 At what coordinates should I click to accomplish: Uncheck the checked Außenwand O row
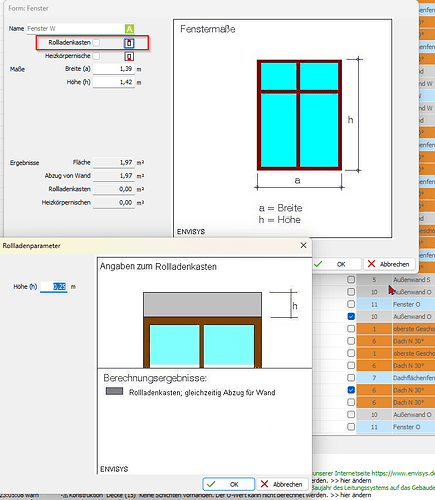coord(351,316)
